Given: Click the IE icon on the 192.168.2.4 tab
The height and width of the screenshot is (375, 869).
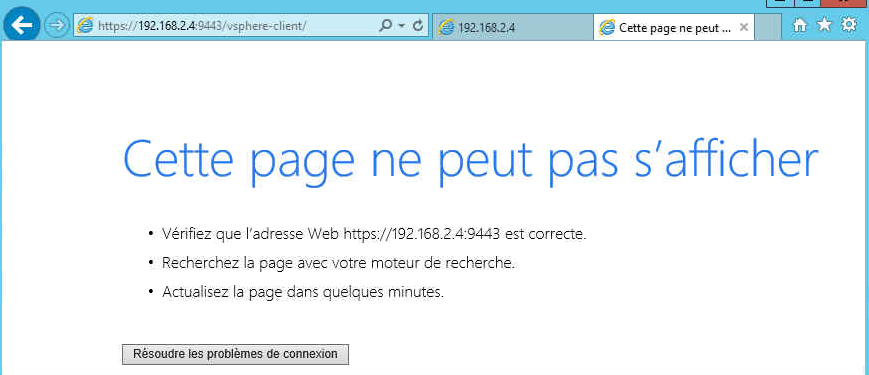Looking at the screenshot, I should [x=446, y=27].
